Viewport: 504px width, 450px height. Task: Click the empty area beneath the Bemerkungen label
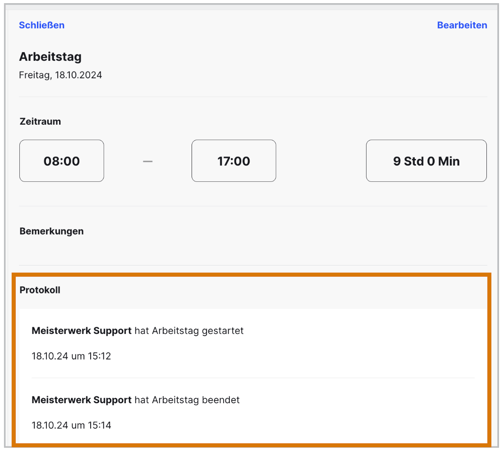(x=253, y=251)
